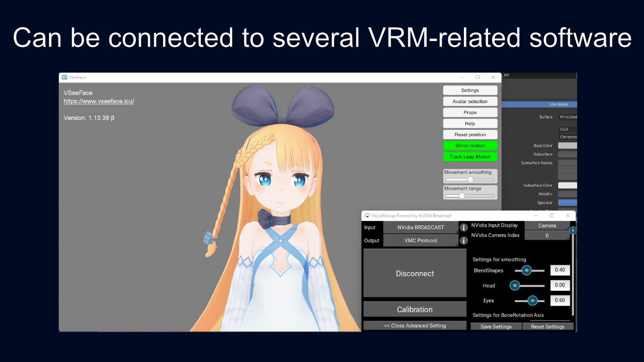Turn off Track Leap Motion

[470, 156]
